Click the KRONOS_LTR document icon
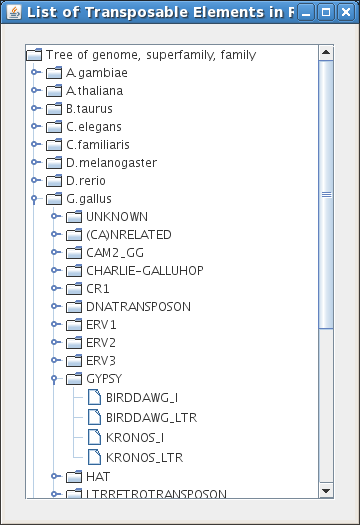Image resolution: width=360 pixels, height=525 pixels. pyautogui.click(x=94, y=457)
